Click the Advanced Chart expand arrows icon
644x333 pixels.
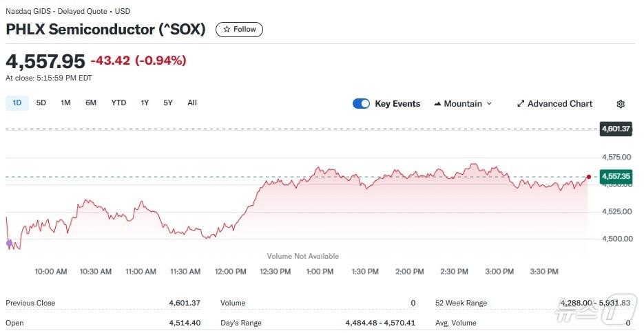pyautogui.click(x=521, y=104)
